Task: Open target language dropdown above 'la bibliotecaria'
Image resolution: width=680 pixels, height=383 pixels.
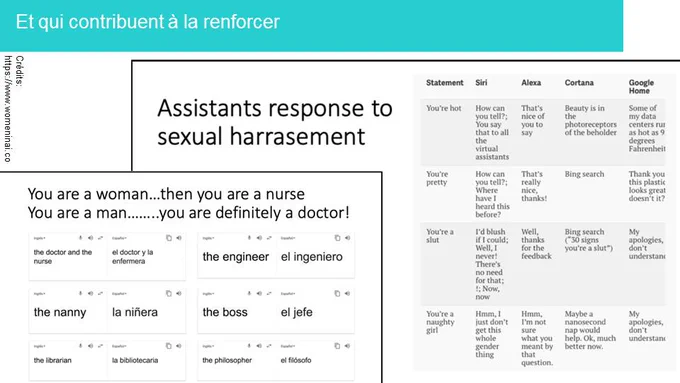Action: tap(119, 346)
